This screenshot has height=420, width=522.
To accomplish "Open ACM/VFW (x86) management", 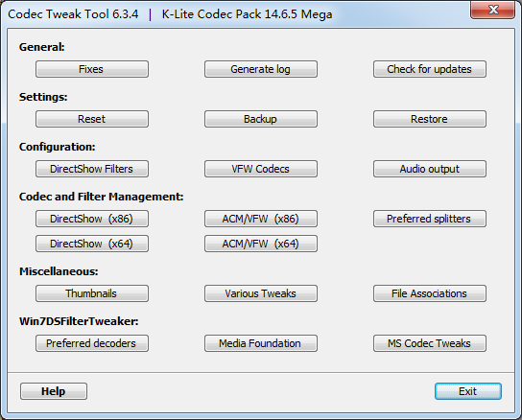I will click(x=261, y=219).
